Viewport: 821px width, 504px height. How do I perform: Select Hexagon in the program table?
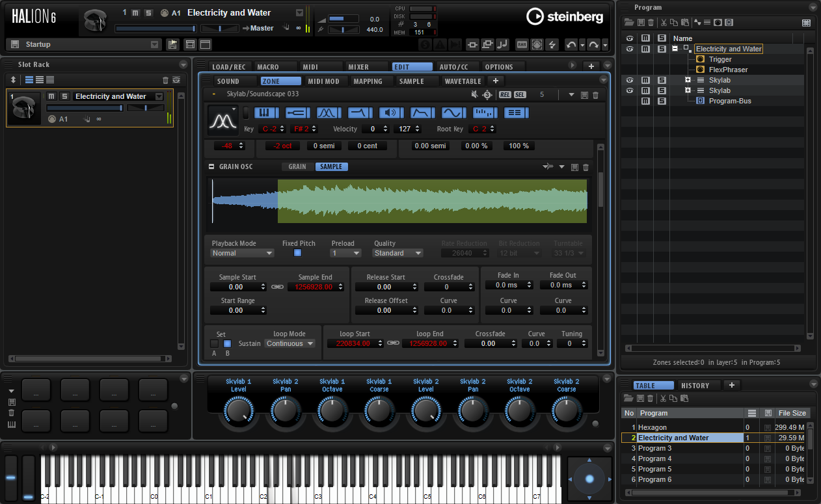652,427
